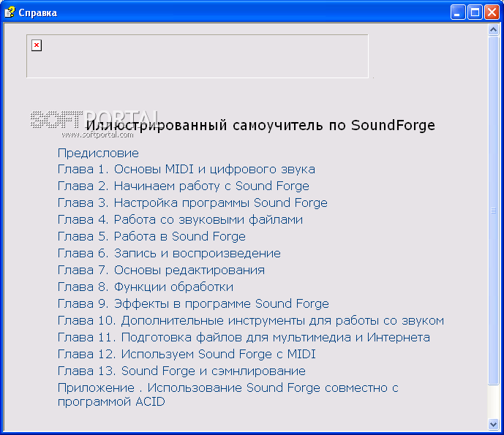
Task: Click the scrollbar down arrow
Action: click(x=493, y=424)
